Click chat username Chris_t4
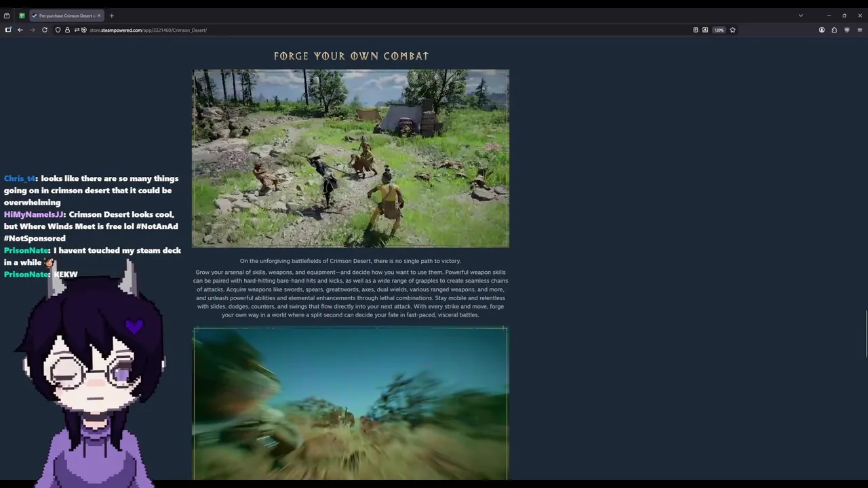The width and height of the screenshot is (868, 488). coord(20,178)
